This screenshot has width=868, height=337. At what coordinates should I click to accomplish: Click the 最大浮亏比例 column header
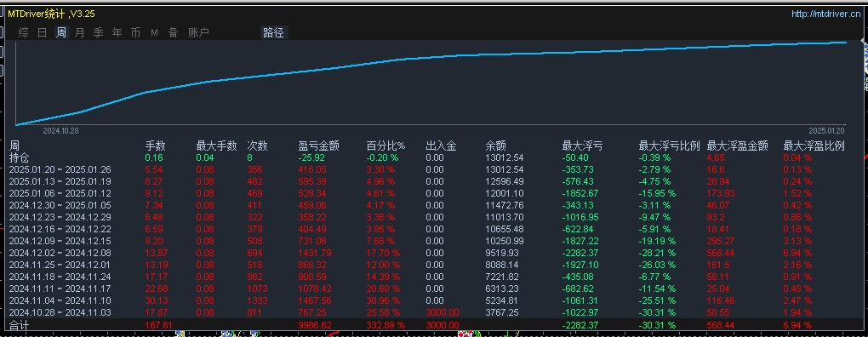669,146
